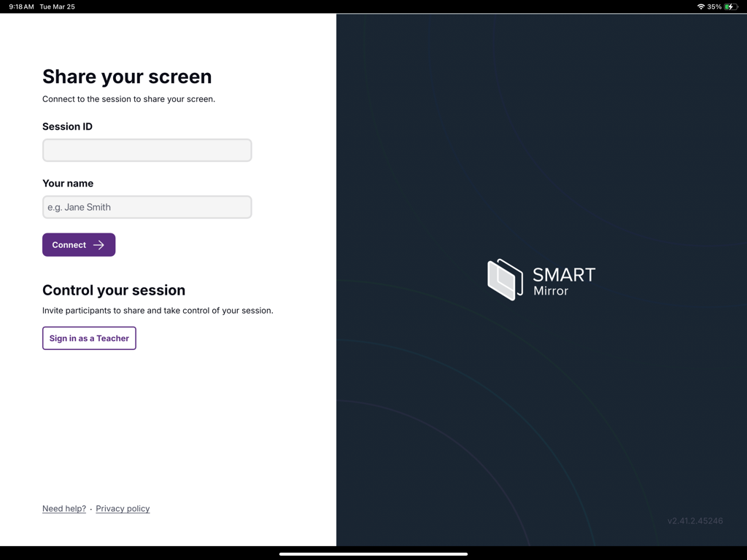Click the Session ID label above the field
Screen dimensions: 747x560
tap(67, 126)
